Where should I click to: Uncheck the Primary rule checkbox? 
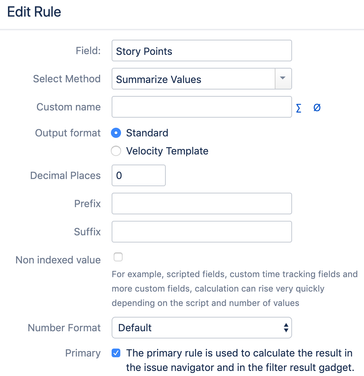point(116,353)
